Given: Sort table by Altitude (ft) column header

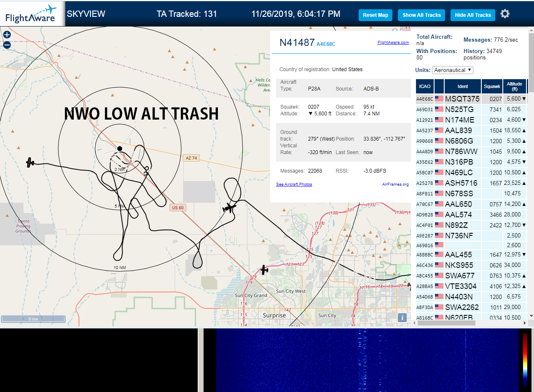Looking at the screenshot, I should coord(515,86).
